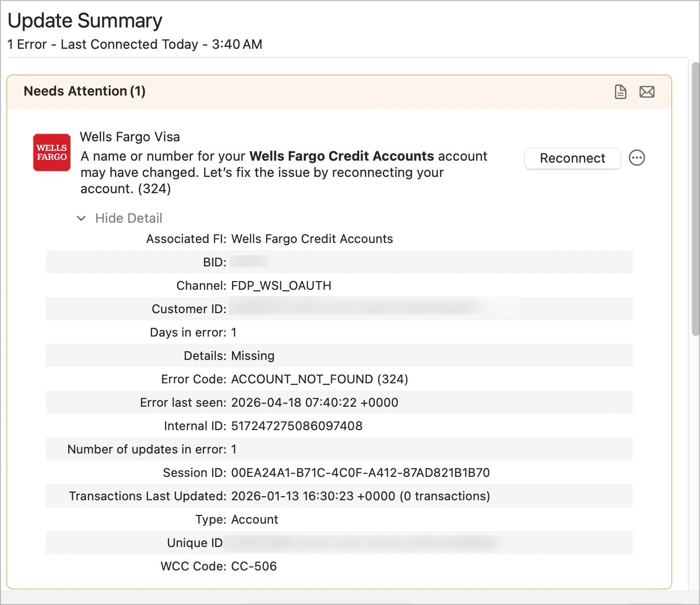Click the Update Summary title
The width and height of the screenshot is (700, 605).
click(x=85, y=20)
